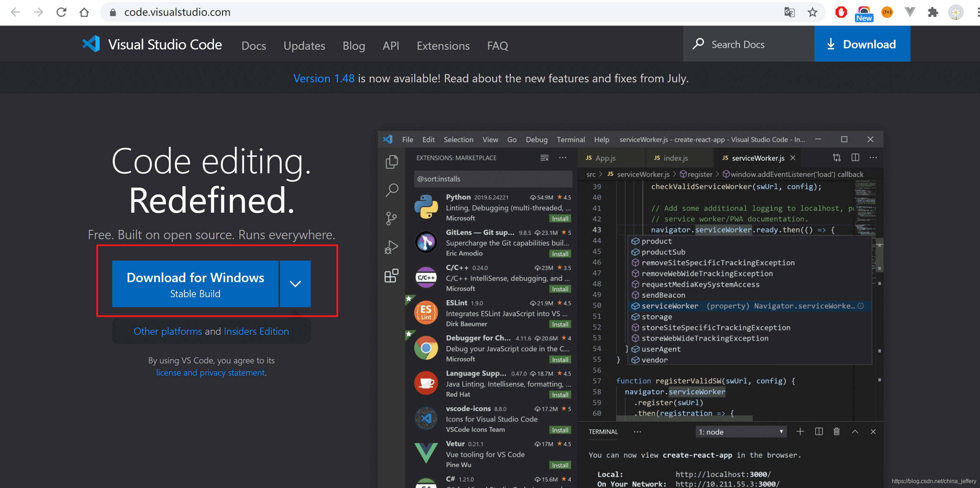Open the browser extensions puzzle icon
This screenshot has width=980, height=488.
point(933,12)
